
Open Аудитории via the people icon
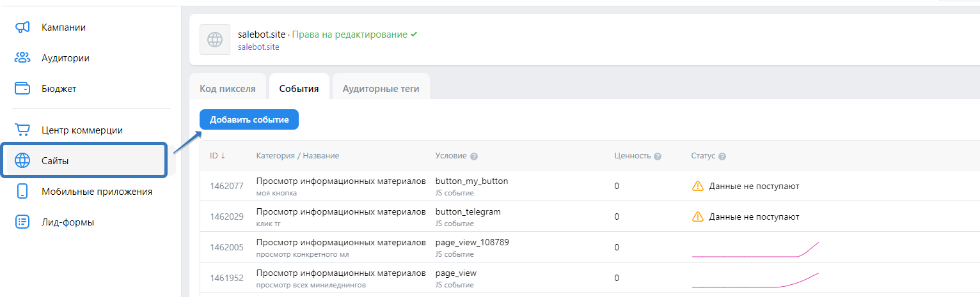(22, 58)
